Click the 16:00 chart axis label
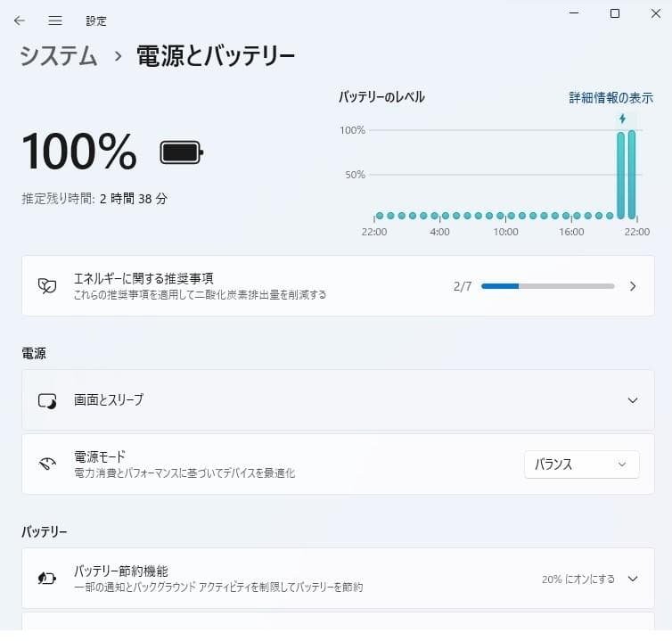This screenshot has height=641, width=672. click(571, 232)
